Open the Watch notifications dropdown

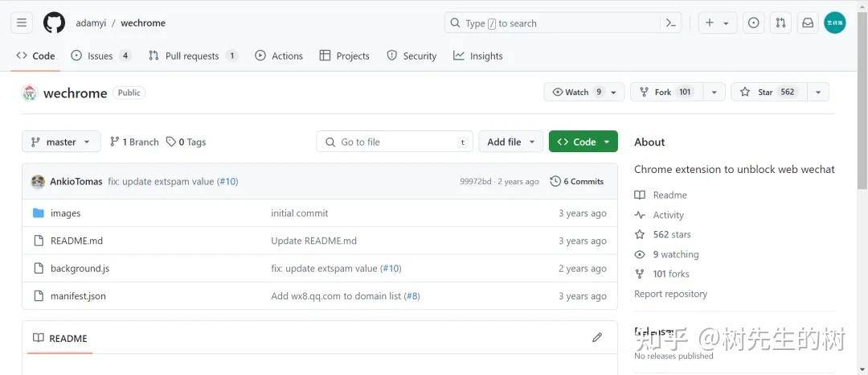(x=584, y=92)
